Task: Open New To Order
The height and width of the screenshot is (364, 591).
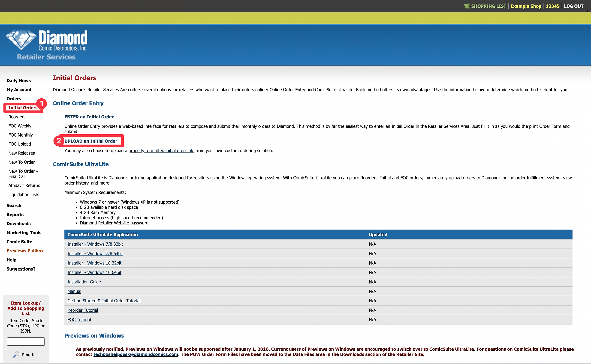Action: pos(21,162)
